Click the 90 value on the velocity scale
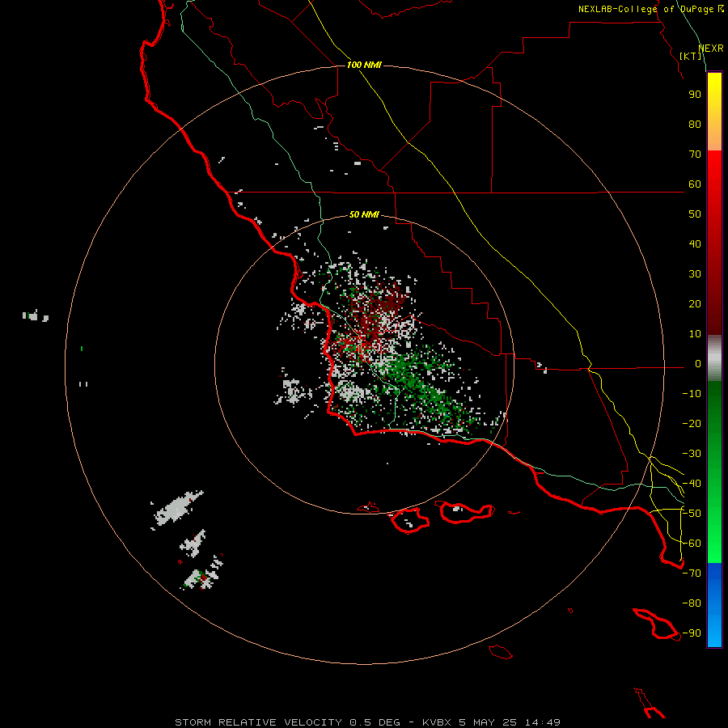Screen dimensions: 728x728 coord(695,95)
